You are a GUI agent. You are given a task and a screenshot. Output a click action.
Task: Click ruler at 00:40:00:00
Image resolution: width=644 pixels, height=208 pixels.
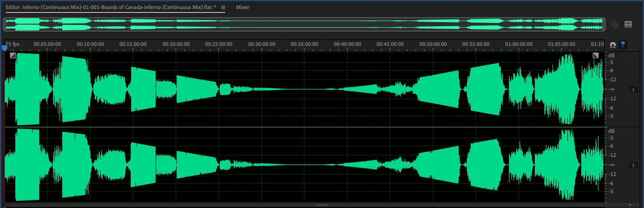point(347,44)
